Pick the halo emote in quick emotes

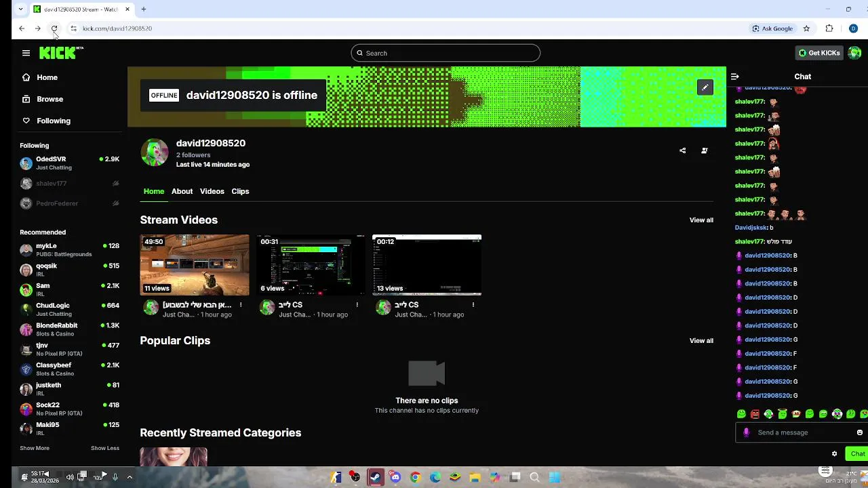click(782, 414)
